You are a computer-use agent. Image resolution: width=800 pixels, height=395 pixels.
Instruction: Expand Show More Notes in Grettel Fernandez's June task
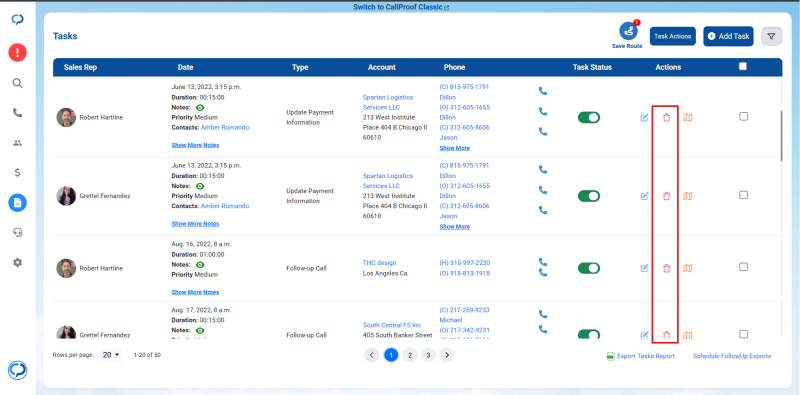195,224
